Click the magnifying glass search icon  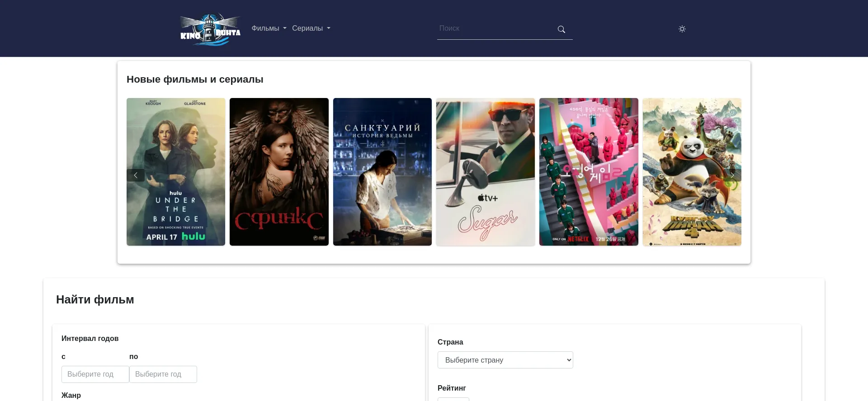(x=561, y=29)
